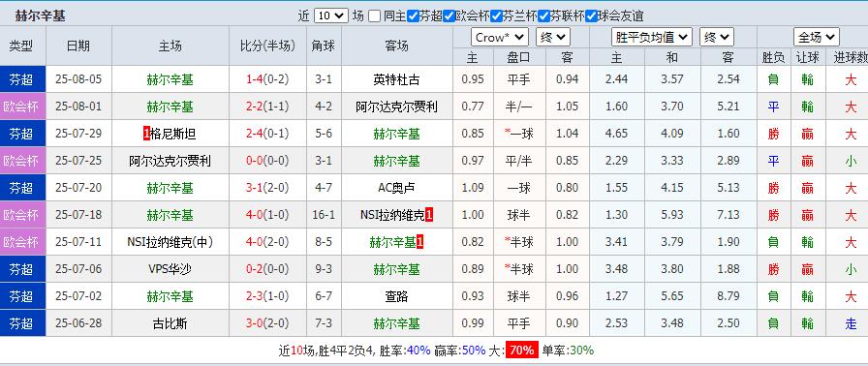This screenshot has width=868, height=366.
Task: Open the 胜平负均值 dropdown
Action: coord(652,37)
